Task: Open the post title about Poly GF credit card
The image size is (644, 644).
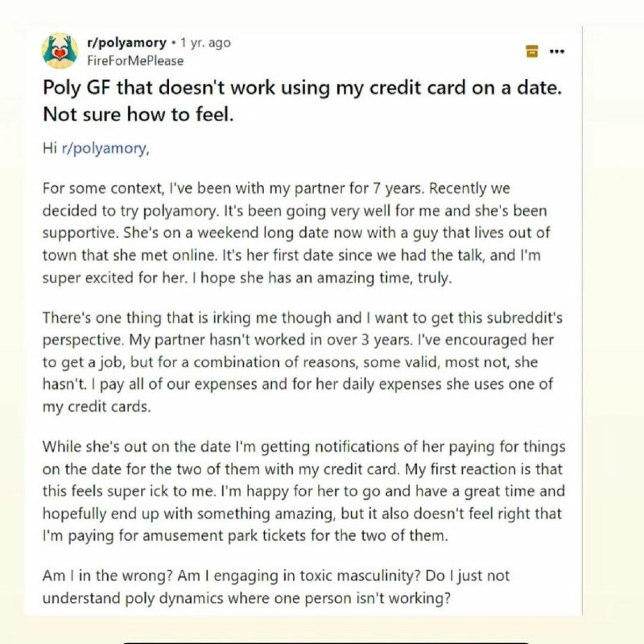Action: pyautogui.click(x=302, y=101)
